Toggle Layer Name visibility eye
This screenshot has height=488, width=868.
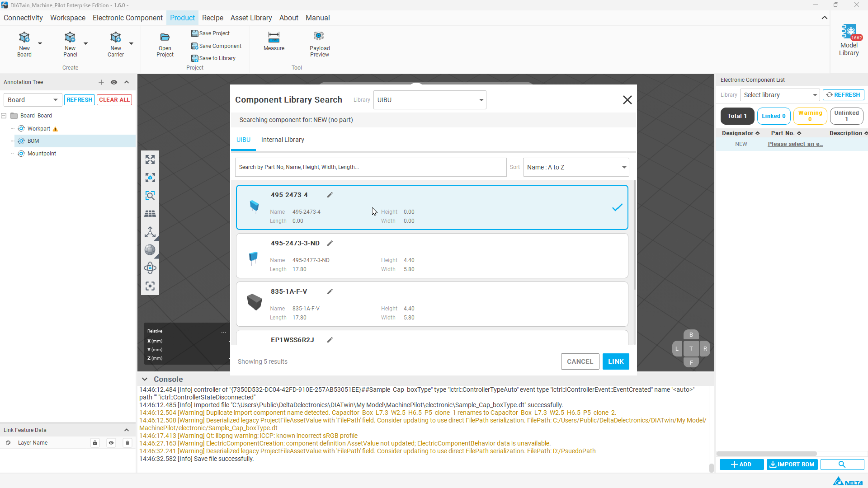pyautogui.click(x=111, y=443)
